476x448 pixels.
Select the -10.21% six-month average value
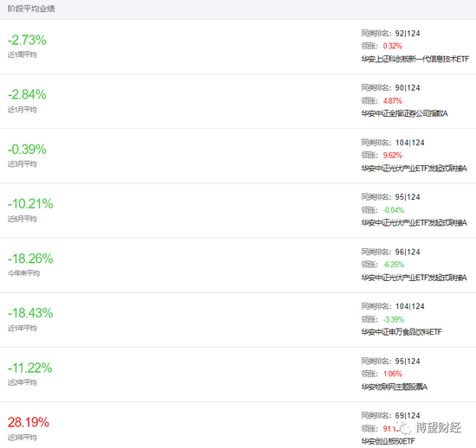coord(30,204)
